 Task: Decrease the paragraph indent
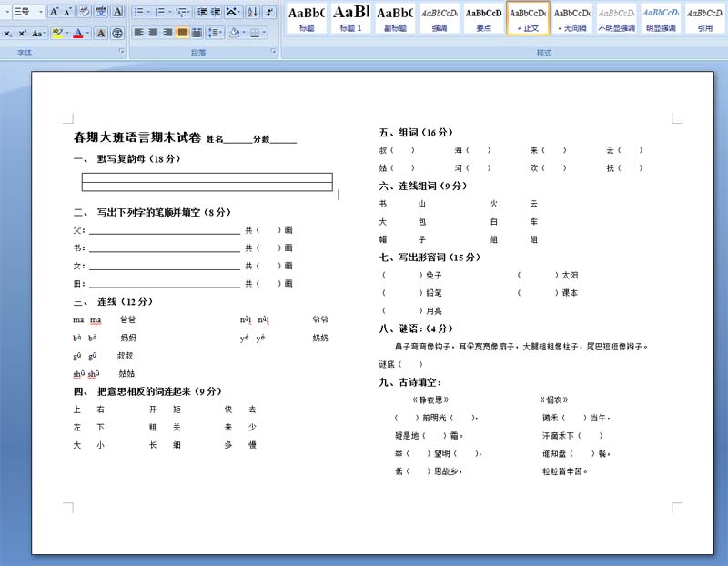tap(201, 12)
